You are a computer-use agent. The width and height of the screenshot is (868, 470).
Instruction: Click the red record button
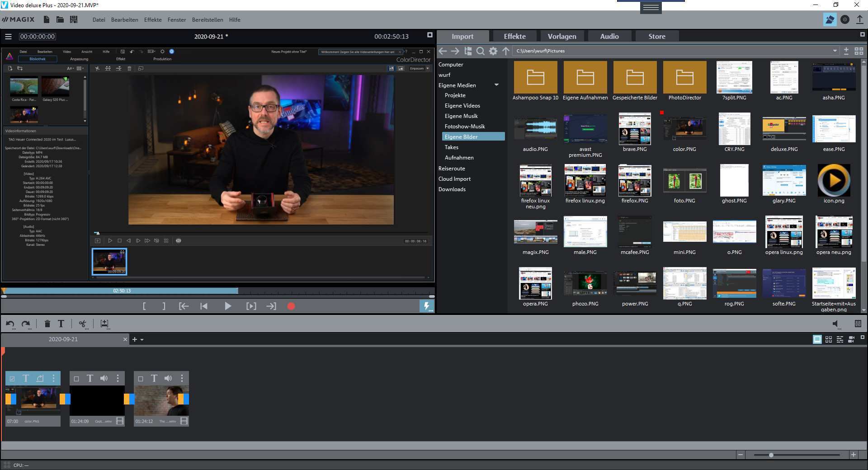pyautogui.click(x=291, y=306)
